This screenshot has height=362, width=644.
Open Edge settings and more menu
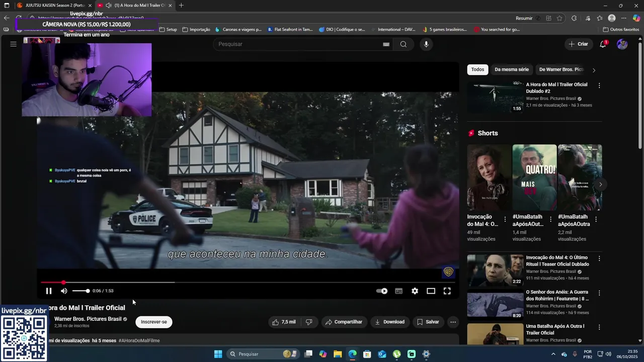624,18
